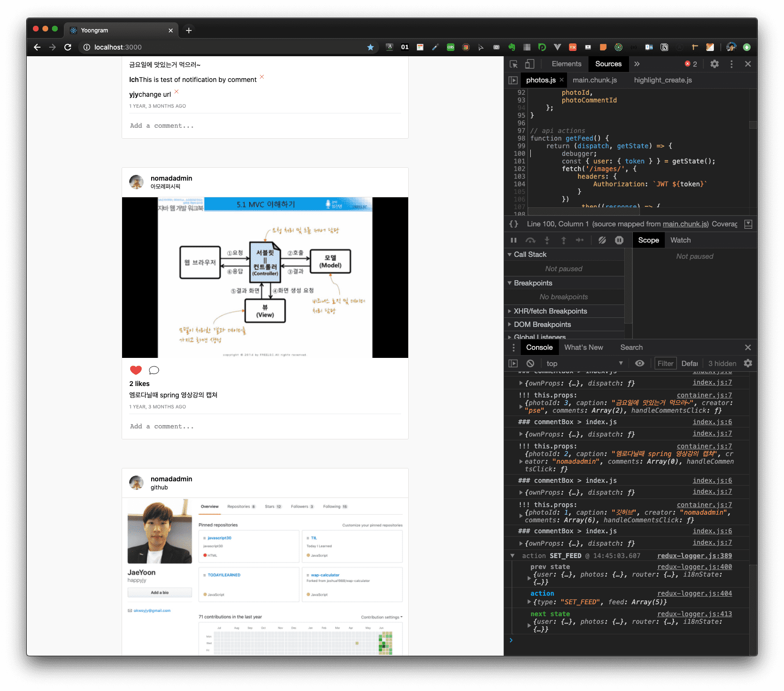
Task: Expand the XHR/fetch Breakpoints section
Action: (550, 311)
